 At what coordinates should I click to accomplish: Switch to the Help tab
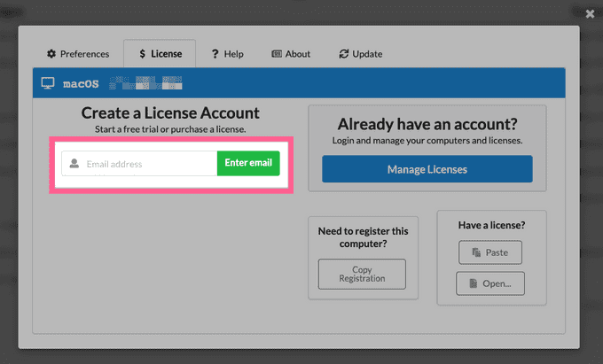227,54
